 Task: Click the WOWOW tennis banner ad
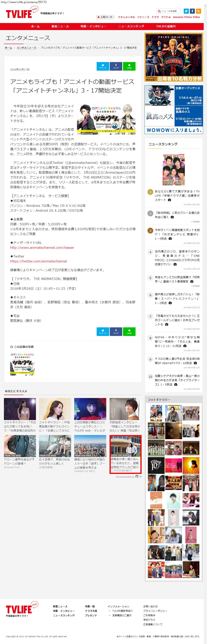(x=174, y=109)
